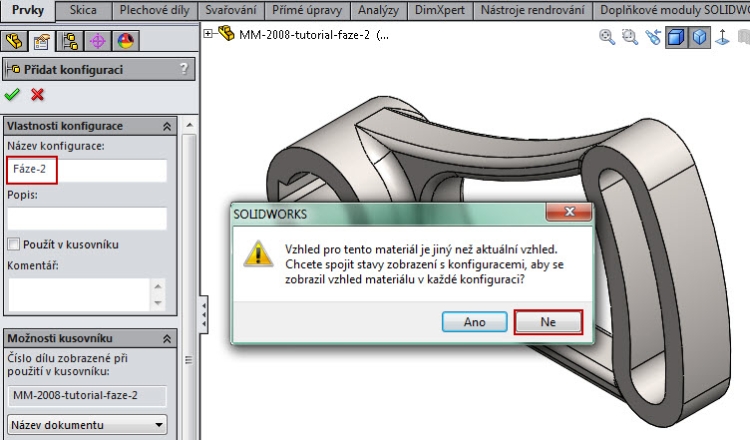The image size is (750, 440).
Task: Open View Orientation cube icon
Action: click(x=699, y=37)
